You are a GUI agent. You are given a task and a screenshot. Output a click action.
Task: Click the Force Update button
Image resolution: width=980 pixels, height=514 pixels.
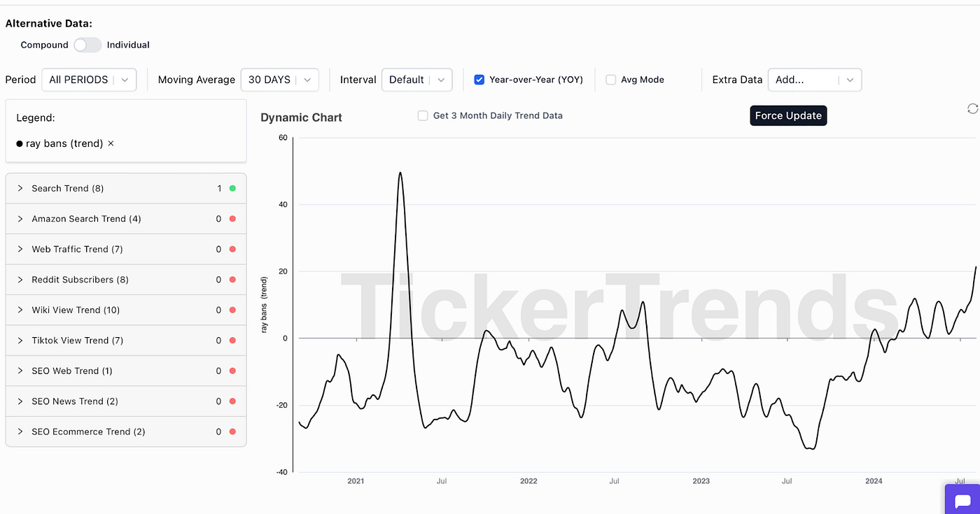(x=788, y=115)
